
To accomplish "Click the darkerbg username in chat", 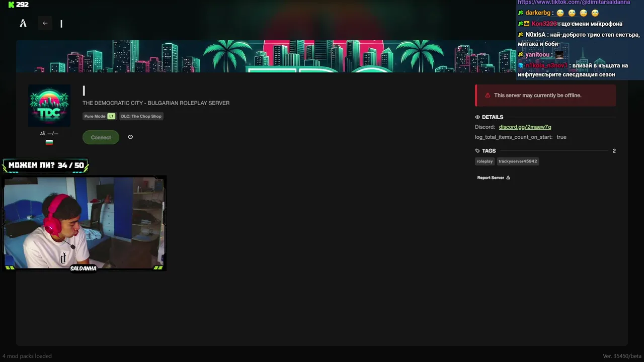I will pyautogui.click(x=537, y=13).
